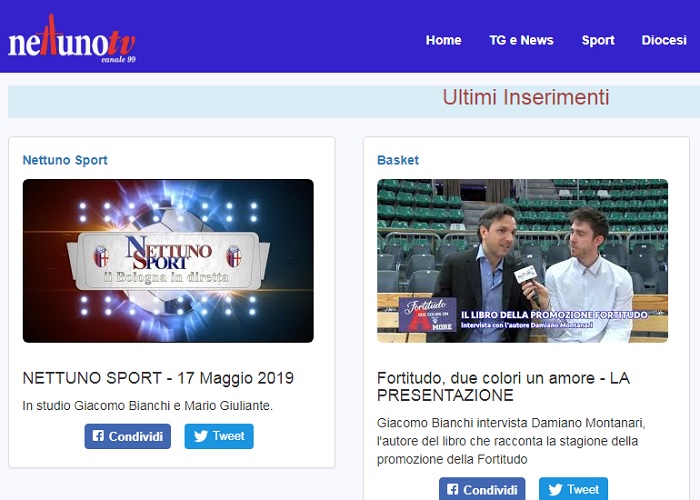
Task: Open the Sport menu
Action: pos(598,40)
